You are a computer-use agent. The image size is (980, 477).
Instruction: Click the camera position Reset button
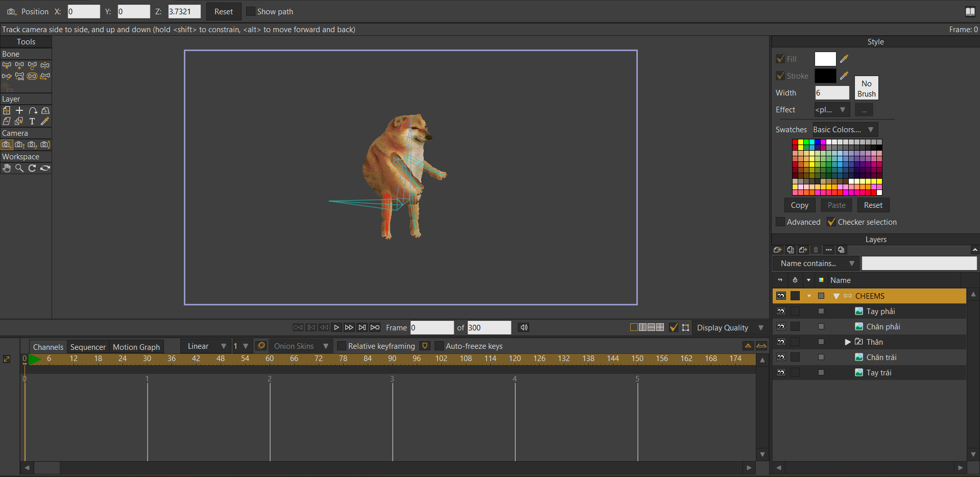coord(223,11)
